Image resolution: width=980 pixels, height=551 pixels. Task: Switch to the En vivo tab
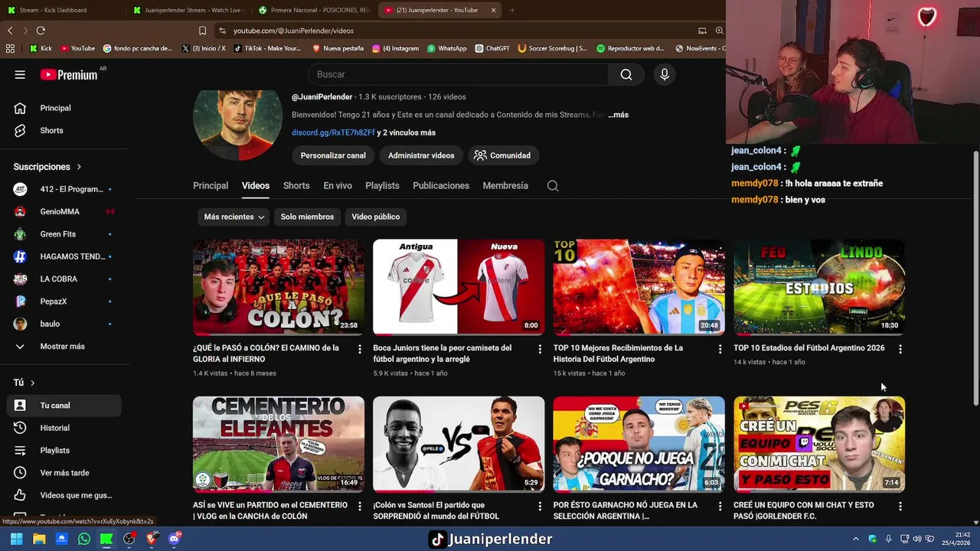(338, 186)
